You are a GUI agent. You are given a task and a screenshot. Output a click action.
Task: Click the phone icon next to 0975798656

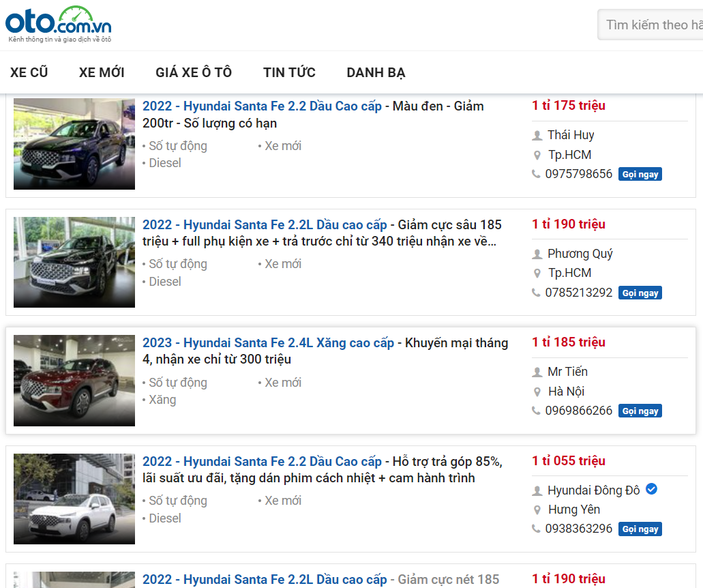click(x=537, y=174)
